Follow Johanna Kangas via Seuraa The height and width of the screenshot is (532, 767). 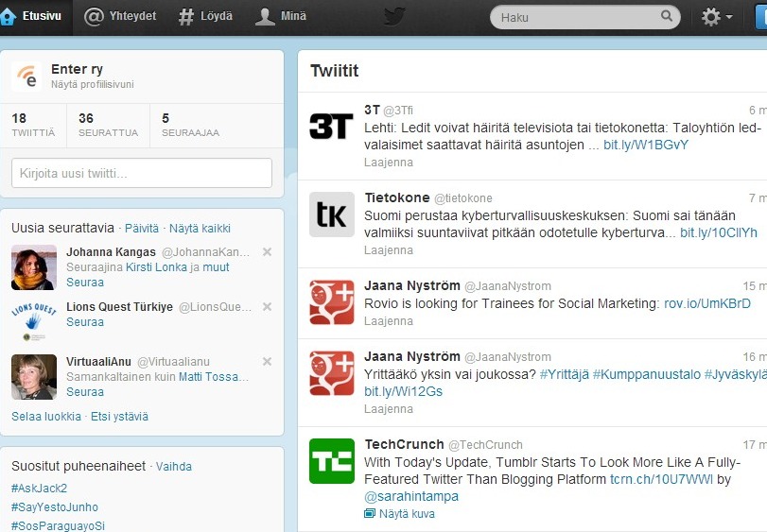click(x=85, y=283)
